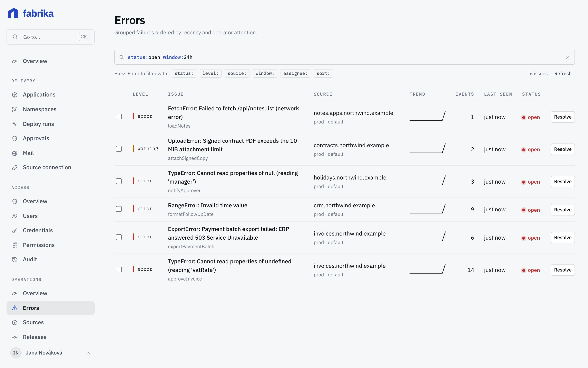Open 'RangeError: Invalid time value' issue

[x=207, y=205]
